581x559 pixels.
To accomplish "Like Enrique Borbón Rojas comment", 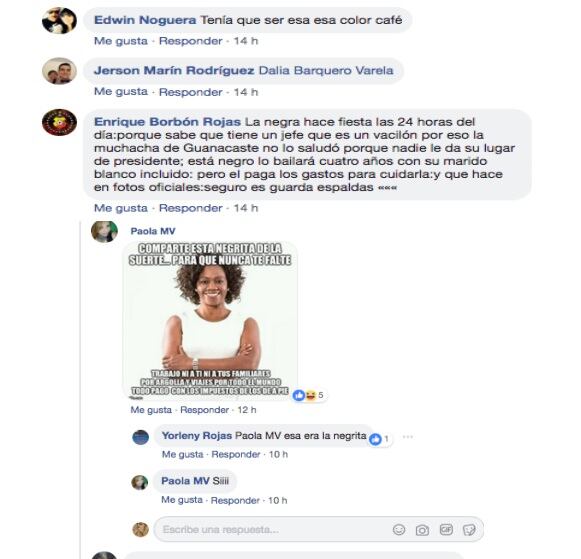I will 121,208.
